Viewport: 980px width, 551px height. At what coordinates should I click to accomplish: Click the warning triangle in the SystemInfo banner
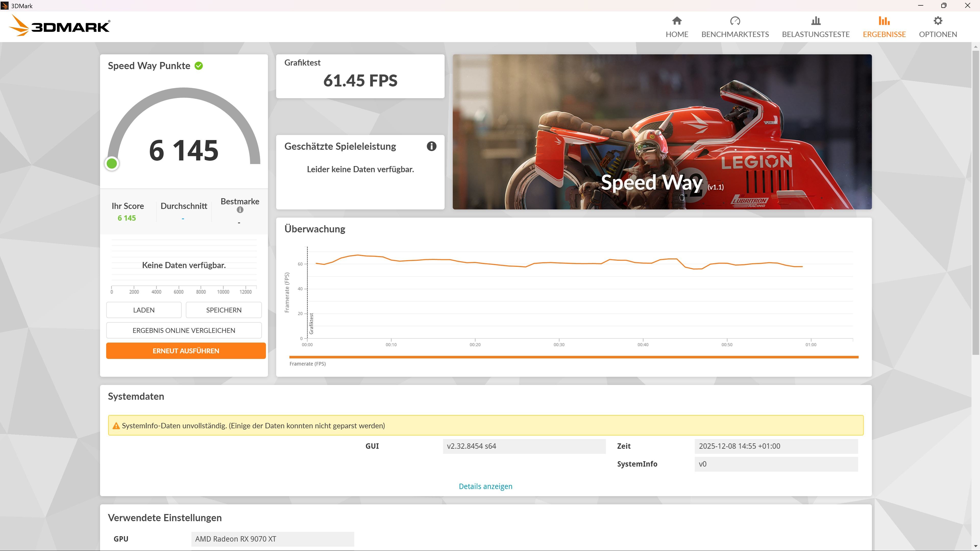pos(116,426)
